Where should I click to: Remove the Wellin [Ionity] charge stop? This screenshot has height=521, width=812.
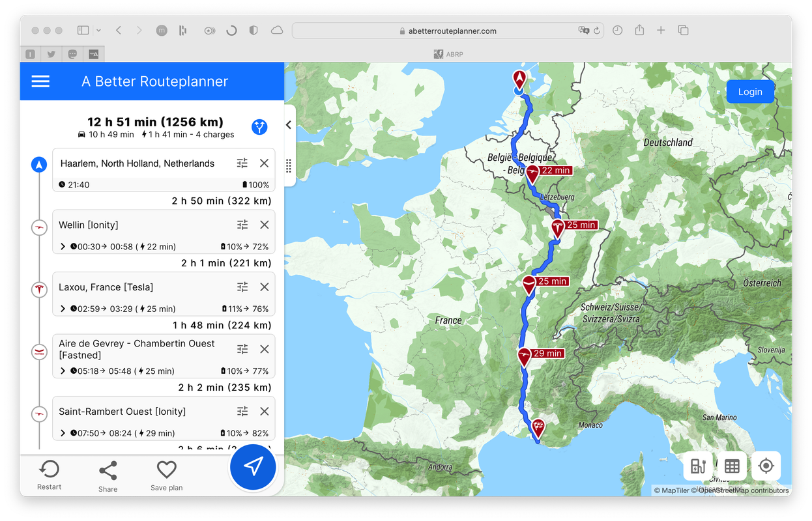point(264,225)
